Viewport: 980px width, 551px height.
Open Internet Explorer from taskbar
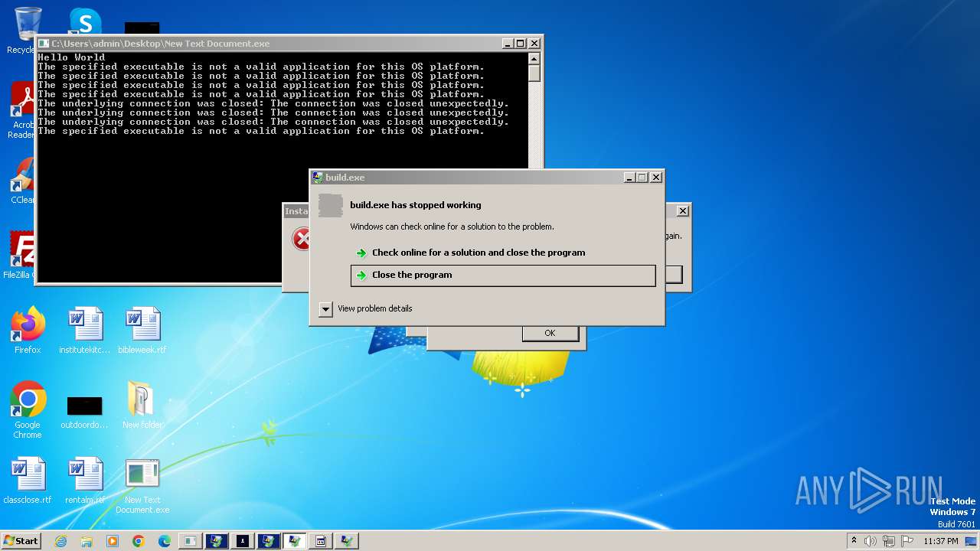[60, 541]
